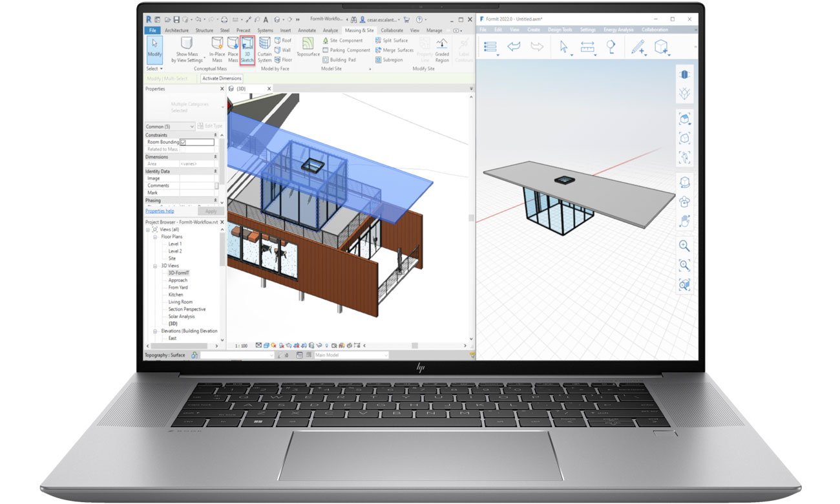The height and width of the screenshot is (504, 840).
Task: Collapse 3D Views tree node
Action: [155, 266]
